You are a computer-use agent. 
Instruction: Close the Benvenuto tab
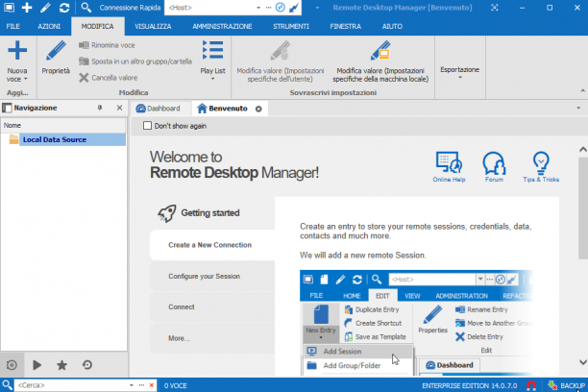258,109
